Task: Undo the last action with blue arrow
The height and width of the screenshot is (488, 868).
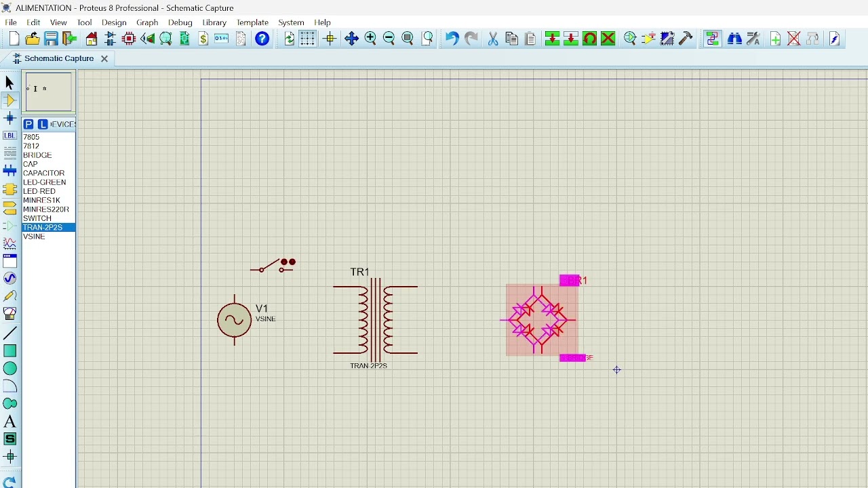Action: [x=452, y=39]
